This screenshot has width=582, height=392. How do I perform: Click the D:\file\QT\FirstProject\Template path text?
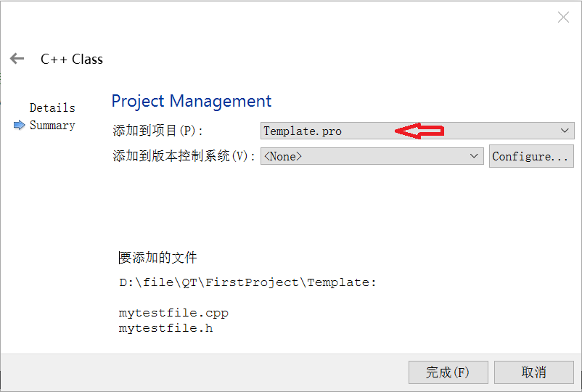coord(247,282)
